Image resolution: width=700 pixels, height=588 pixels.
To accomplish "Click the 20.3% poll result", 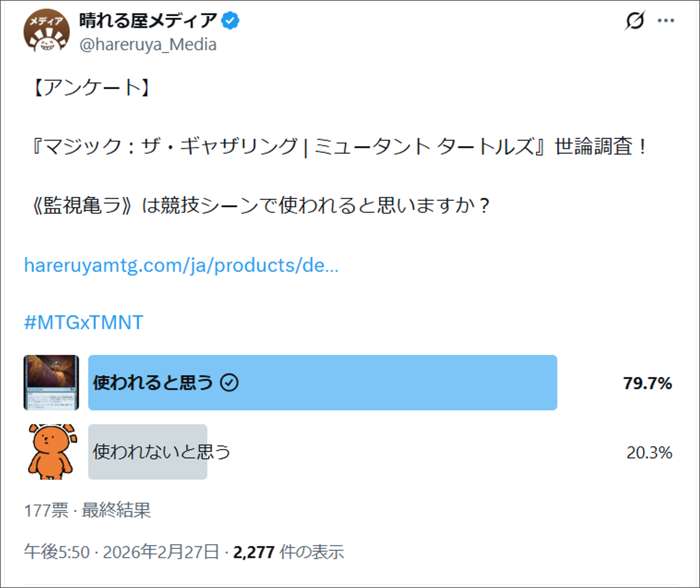I will [649, 452].
